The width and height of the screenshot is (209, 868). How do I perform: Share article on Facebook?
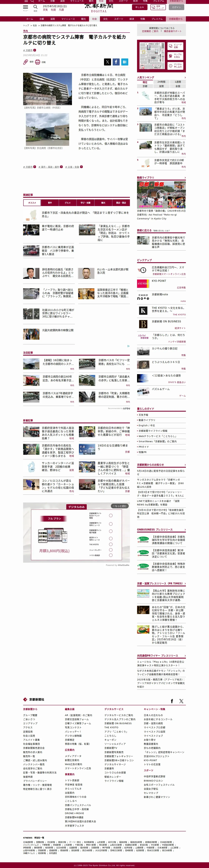pos(116,62)
